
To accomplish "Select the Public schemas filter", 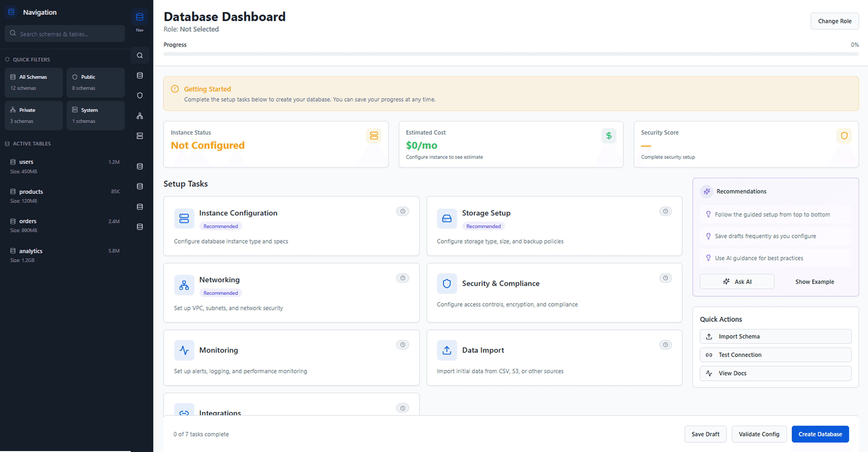I will point(95,83).
